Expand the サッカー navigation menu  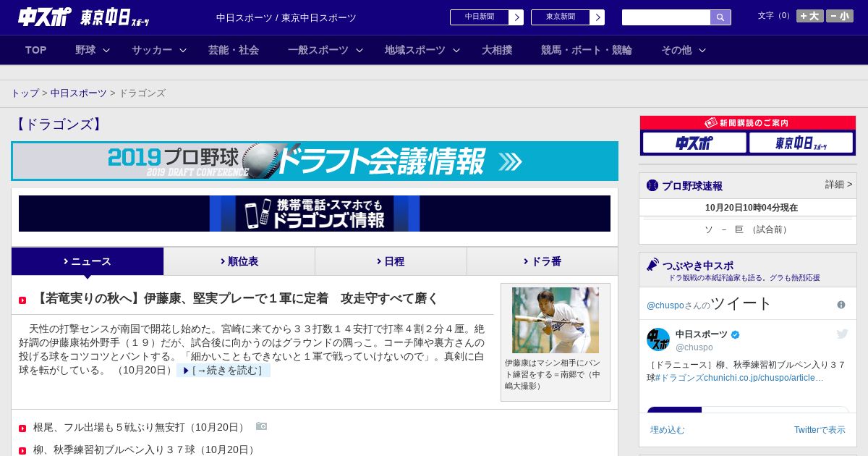point(159,50)
